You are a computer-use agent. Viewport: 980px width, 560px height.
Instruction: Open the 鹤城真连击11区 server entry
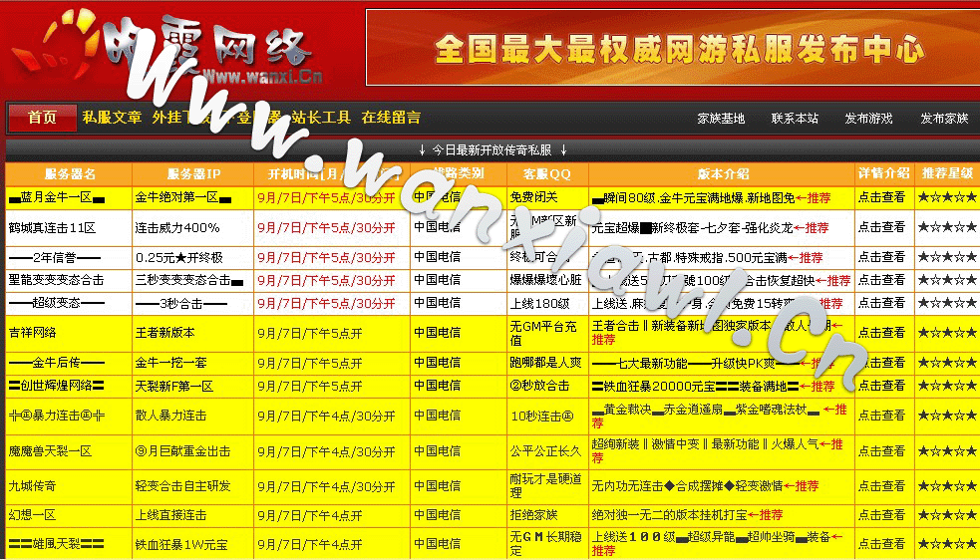[52, 228]
